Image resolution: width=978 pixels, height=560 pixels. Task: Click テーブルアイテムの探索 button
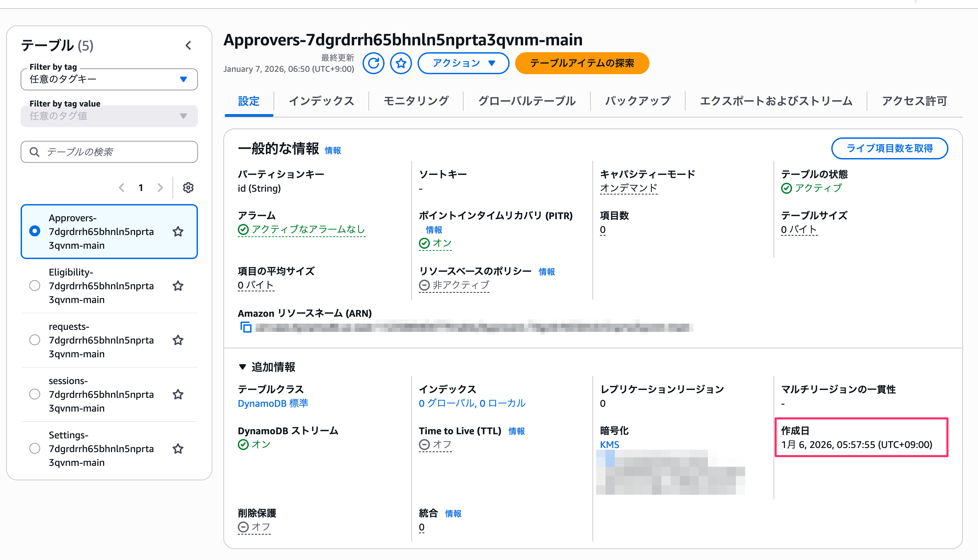pos(581,63)
